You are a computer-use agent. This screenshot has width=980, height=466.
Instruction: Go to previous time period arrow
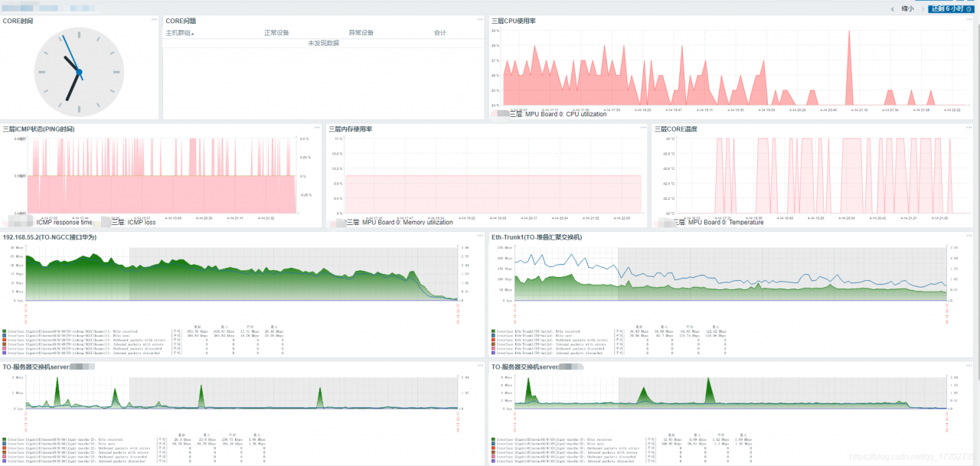[893, 8]
